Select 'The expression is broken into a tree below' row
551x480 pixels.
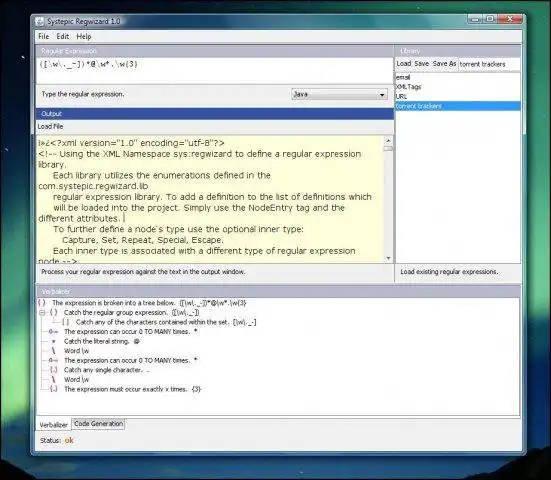pos(149,303)
